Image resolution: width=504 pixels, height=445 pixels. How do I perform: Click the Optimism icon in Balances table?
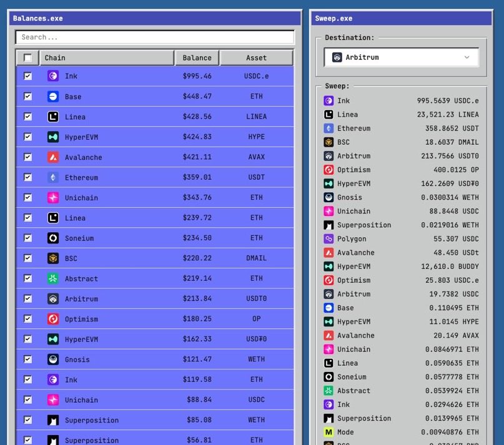53,319
